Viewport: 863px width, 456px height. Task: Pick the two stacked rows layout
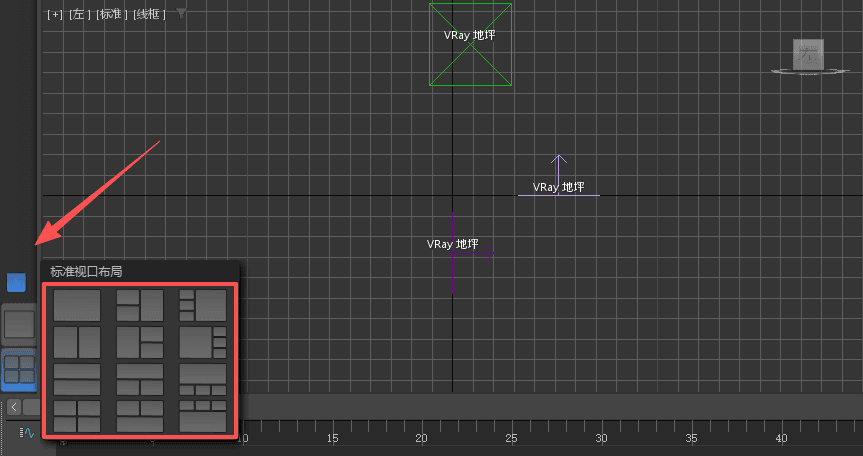77,379
